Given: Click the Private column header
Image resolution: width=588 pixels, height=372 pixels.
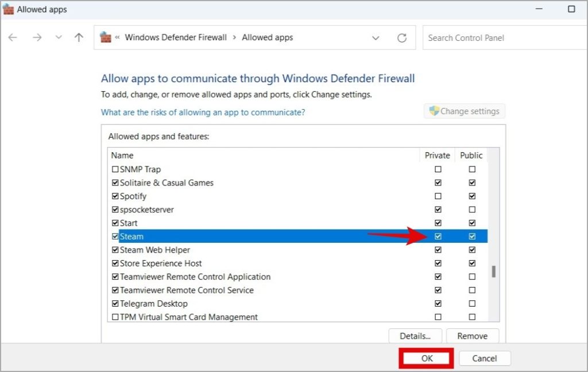Looking at the screenshot, I should (437, 155).
